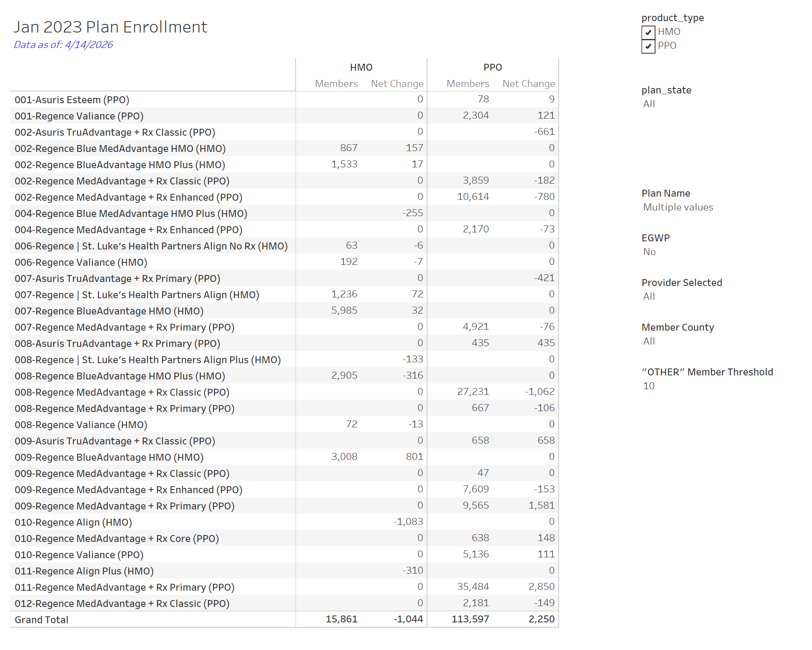This screenshot has width=812, height=650.
Task: Sort by the PPO Net Change column header
Action: (528, 84)
